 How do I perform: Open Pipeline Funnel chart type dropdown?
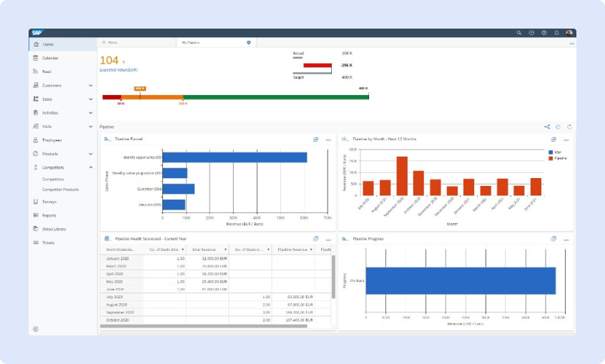(108, 139)
